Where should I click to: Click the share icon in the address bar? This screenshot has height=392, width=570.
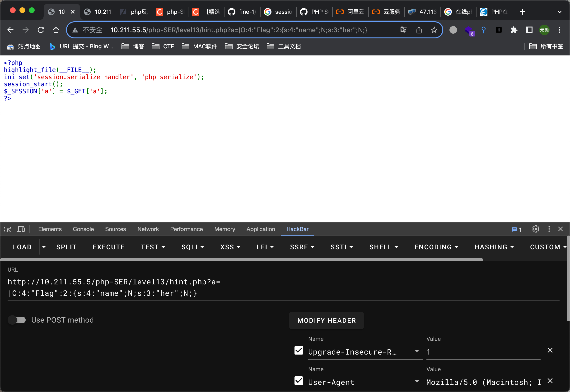(x=419, y=30)
